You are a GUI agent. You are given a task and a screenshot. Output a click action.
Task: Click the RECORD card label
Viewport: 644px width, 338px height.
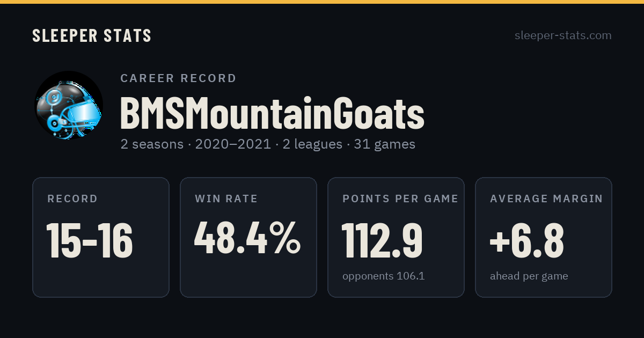click(72, 199)
